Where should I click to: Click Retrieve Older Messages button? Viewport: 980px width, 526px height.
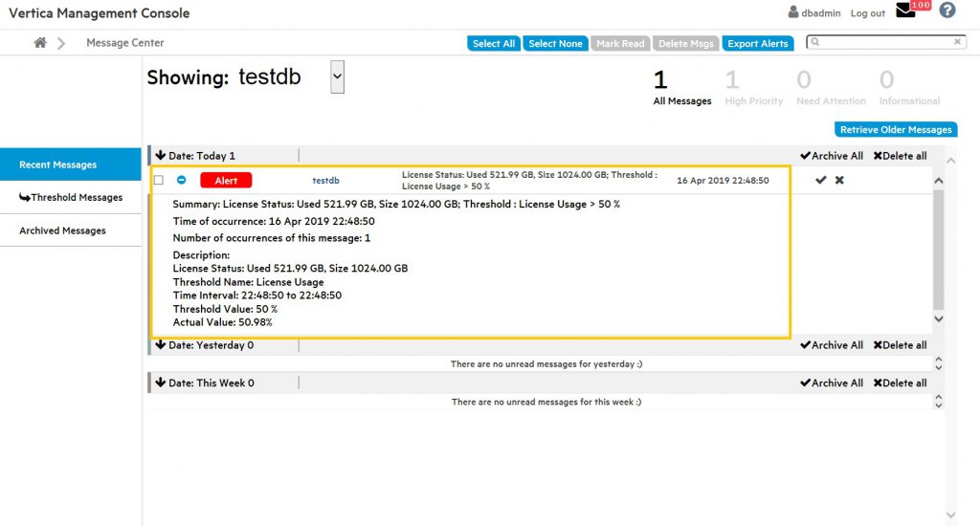click(896, 129)
